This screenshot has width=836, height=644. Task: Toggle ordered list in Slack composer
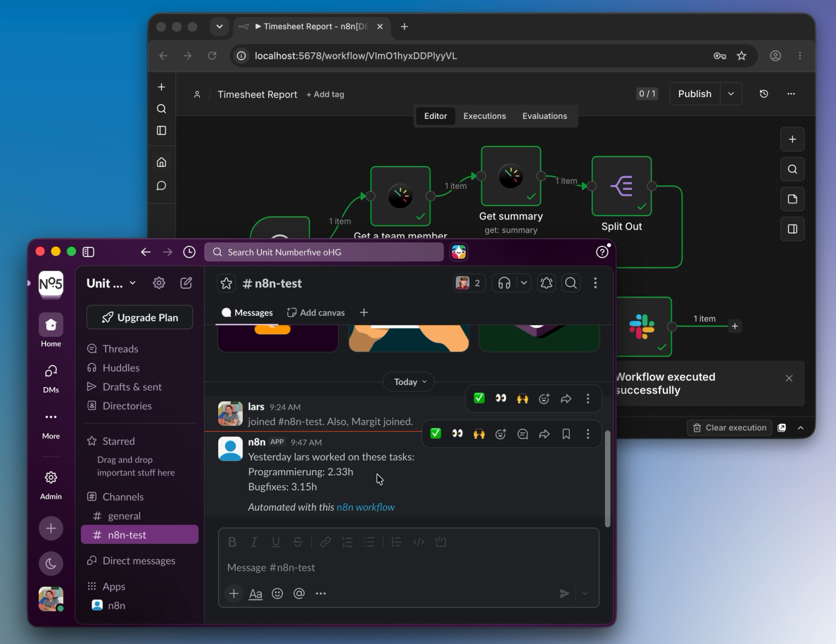click(x=348, y=542)
